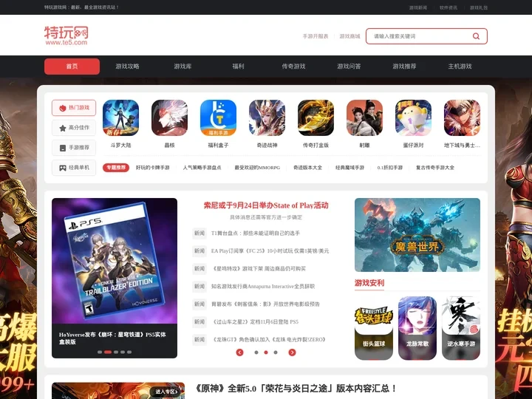532x399 pixels.
Task: Open the 魔兽世界 banner image
Action: [417, 235]
